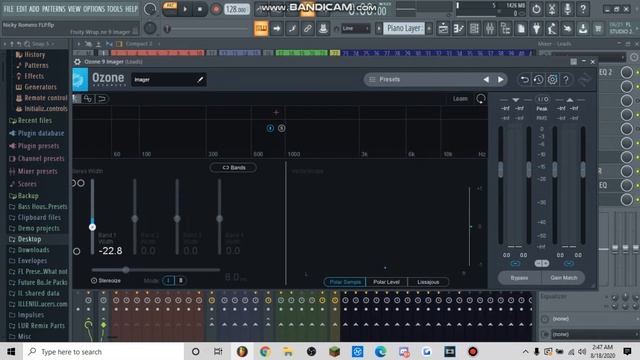Open the Windows Start menu
The height and width of the screenshot is (360, 640).
pos(11,351)
